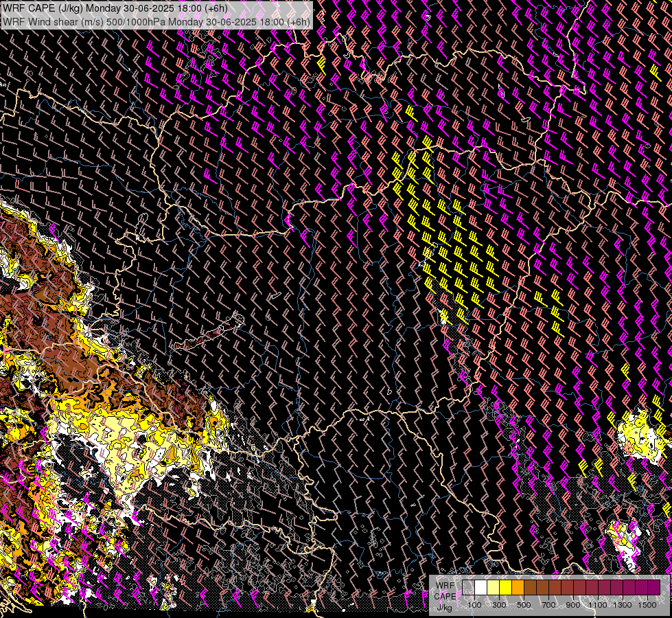The height and width of the screenshot is (618, 672).
Task: Select the final purple 1500 J/kg swatch
Action: pyautogui.click(x=654, y=587)
